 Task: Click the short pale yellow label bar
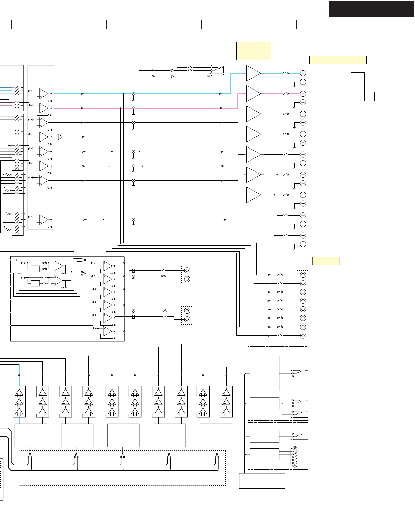point(326,261)
